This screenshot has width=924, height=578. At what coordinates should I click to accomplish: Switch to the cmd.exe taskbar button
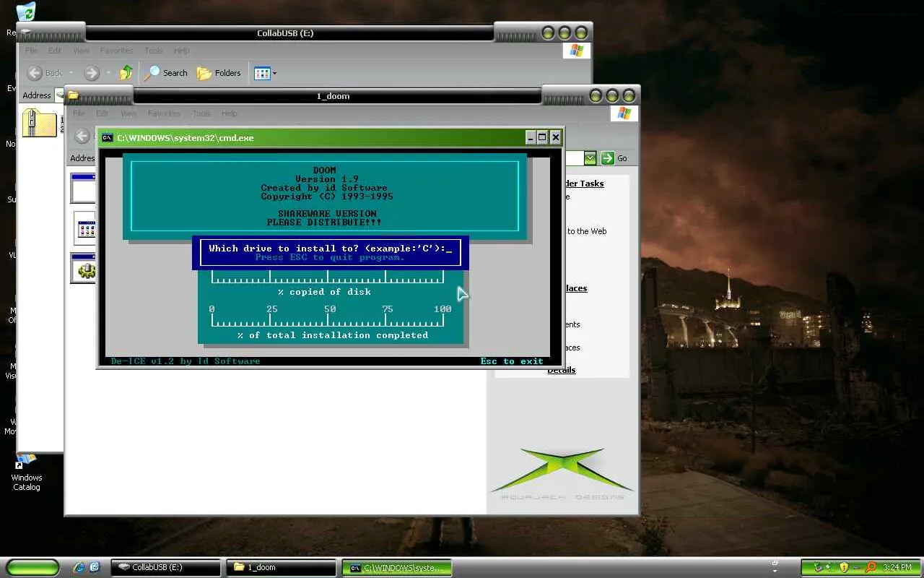pos(396,567)
